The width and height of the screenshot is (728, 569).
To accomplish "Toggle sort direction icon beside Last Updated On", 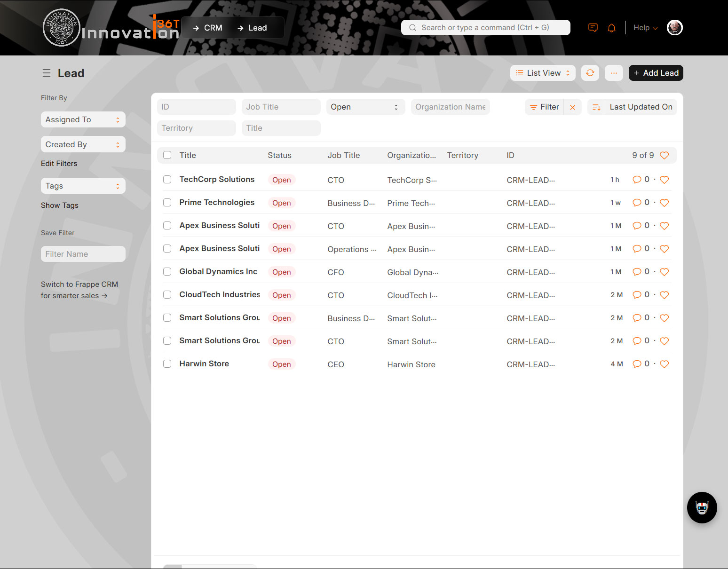I will [596, 107].
